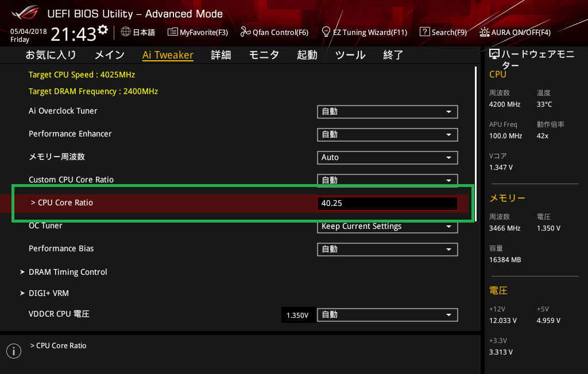The height and width of the screenshot is (374, 588).
Task: Click the 42x ratio value
Action: [543, 135]
